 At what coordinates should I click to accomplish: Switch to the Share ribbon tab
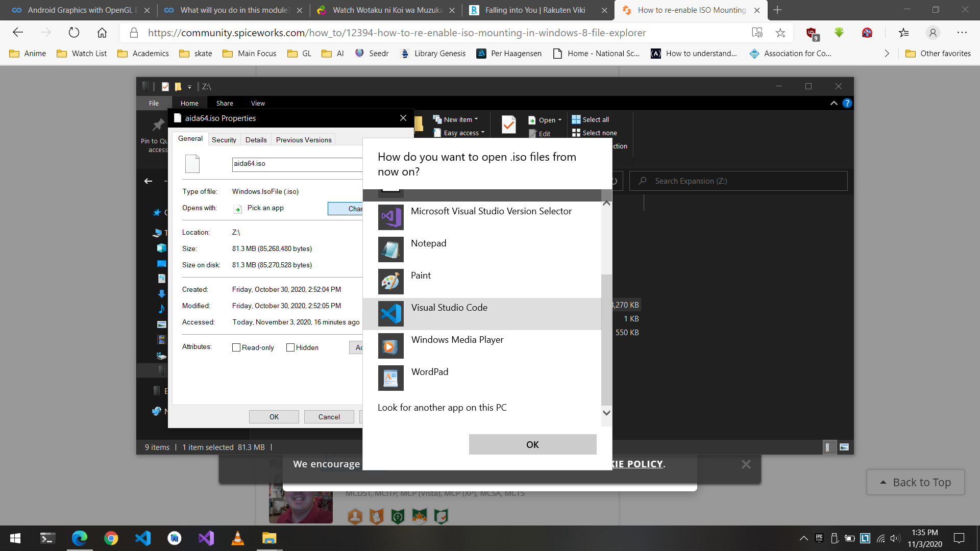click(225, 103)
